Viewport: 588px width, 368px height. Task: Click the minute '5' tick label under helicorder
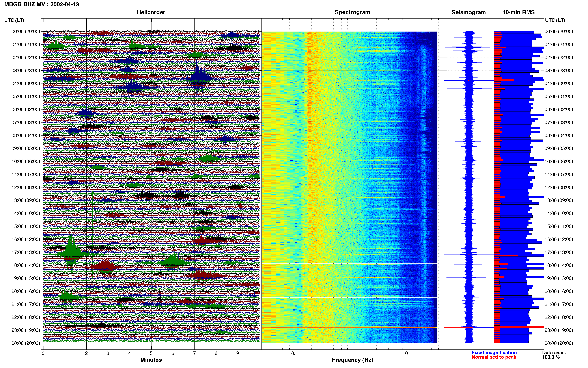[151, 353]
